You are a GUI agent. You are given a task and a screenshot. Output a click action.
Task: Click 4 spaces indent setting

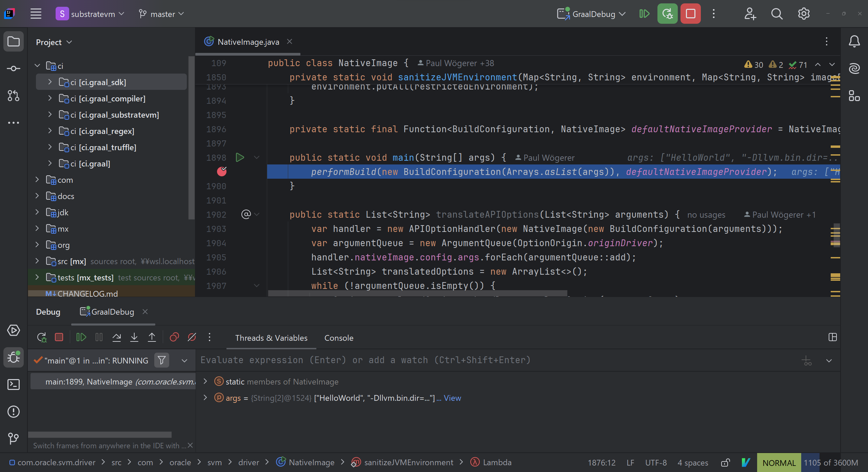tap(693, 463)
